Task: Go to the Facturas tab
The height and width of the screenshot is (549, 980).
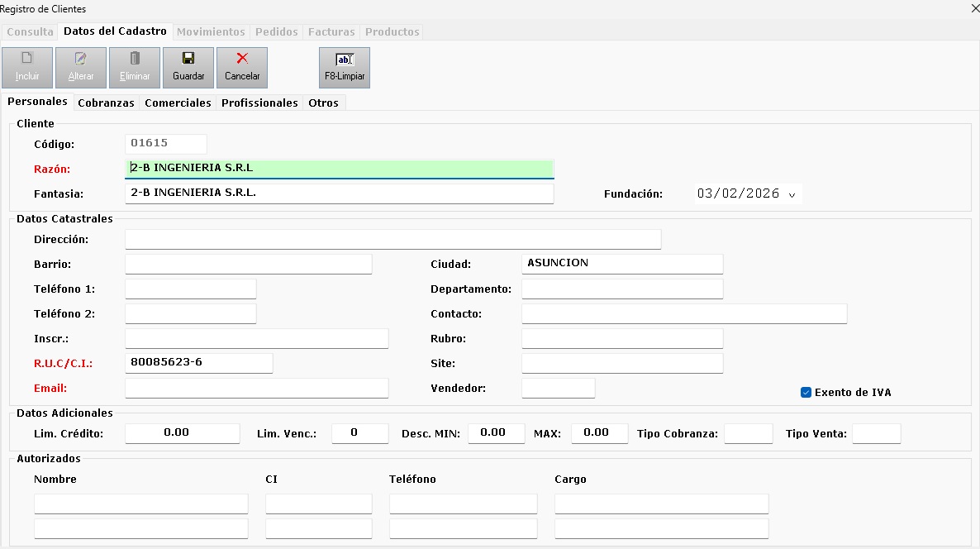Action: [x=331, y=31]
